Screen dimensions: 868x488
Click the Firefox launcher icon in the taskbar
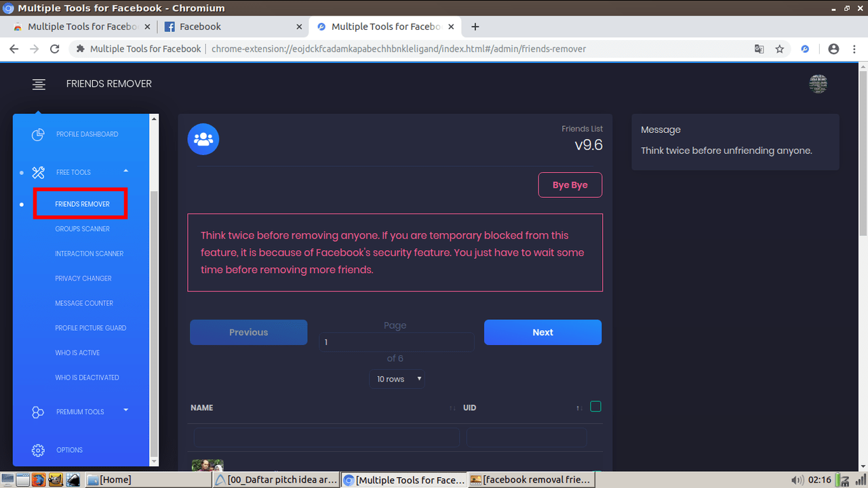pos(39,480)
